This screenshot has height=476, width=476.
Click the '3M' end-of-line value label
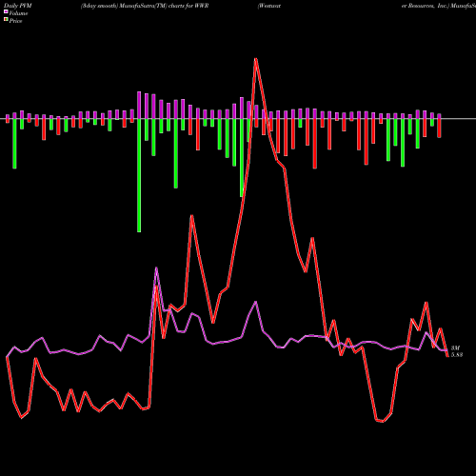point(455,348)
